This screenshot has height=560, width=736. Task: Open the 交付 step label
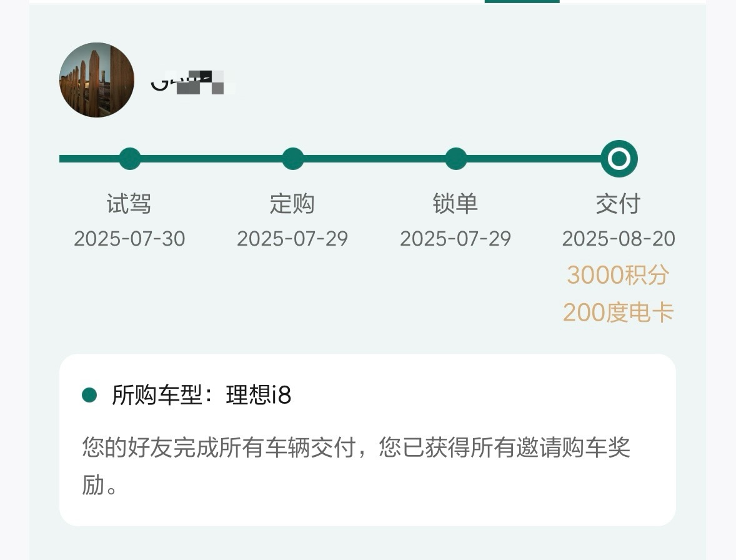click(x=618, y=204)
